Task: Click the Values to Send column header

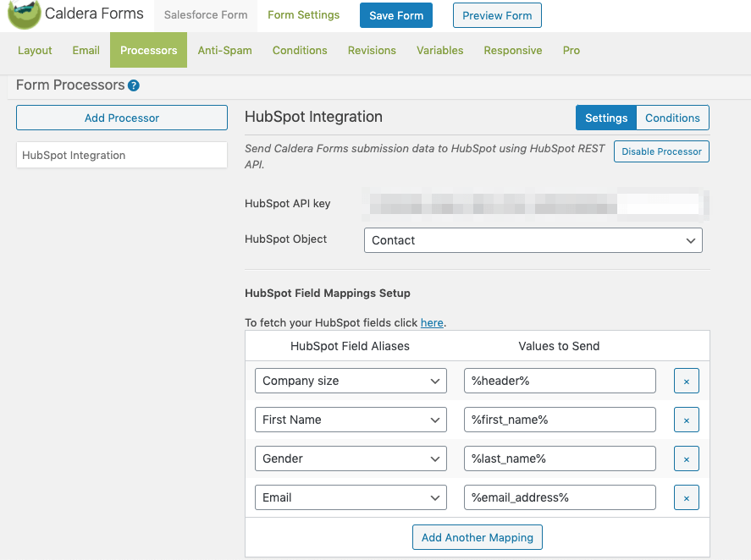Action: [559, 346]
